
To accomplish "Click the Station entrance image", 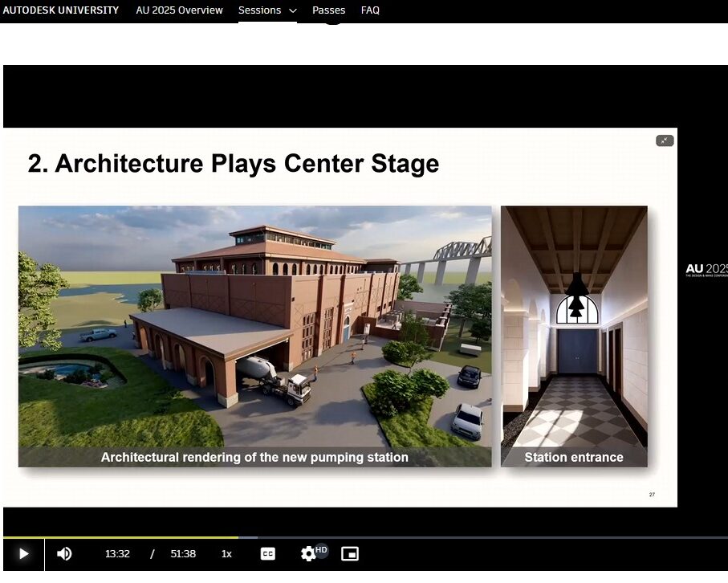I will (574, 329).
